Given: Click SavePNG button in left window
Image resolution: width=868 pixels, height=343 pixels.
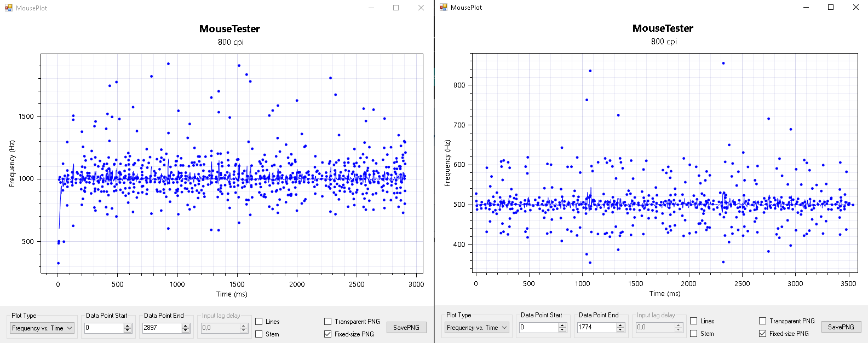Looking at the screenshot, I should (406, 328).
